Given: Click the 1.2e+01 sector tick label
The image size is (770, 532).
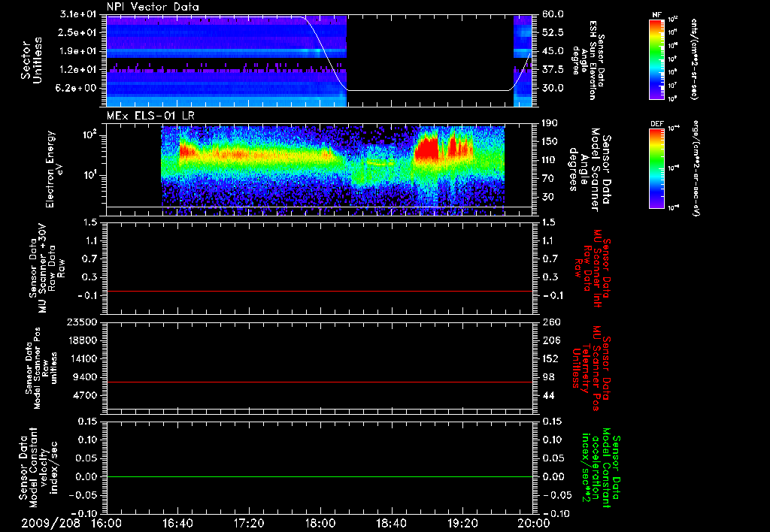Looking at the screenshot, I should tap(78, 70).
